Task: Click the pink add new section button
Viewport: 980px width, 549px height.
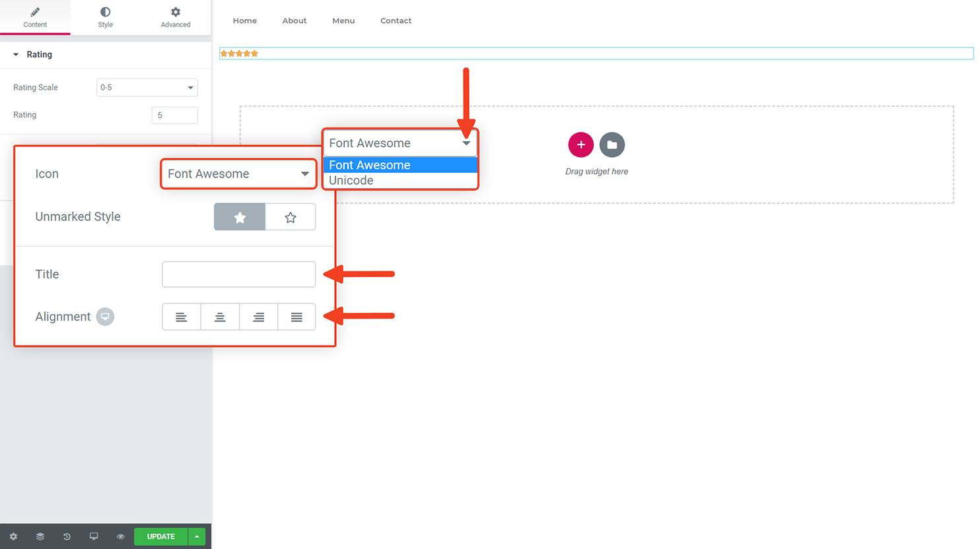Action: (x=580, y=145)
